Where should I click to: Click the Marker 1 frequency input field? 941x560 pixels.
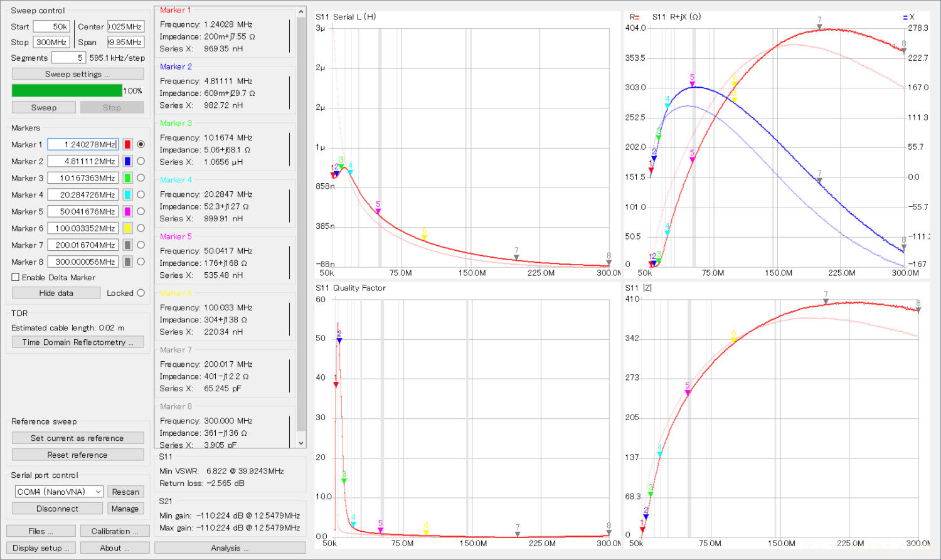pyautogui.click(x=82, y=144)
